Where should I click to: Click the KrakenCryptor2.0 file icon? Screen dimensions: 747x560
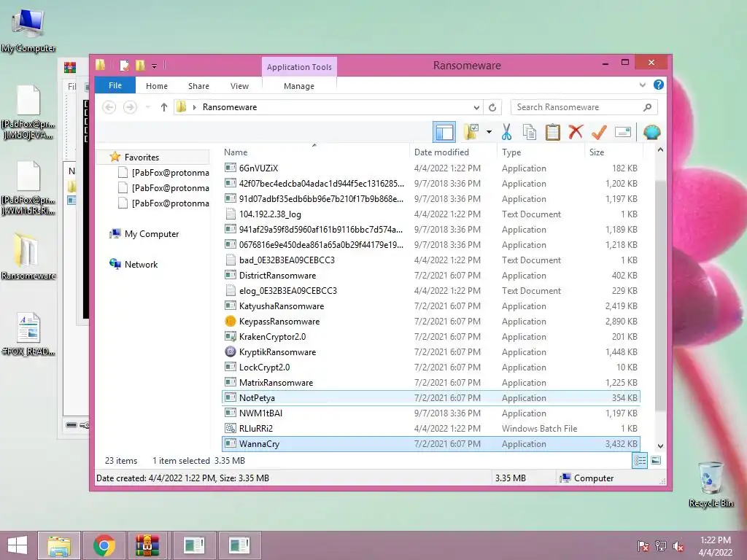230,337
